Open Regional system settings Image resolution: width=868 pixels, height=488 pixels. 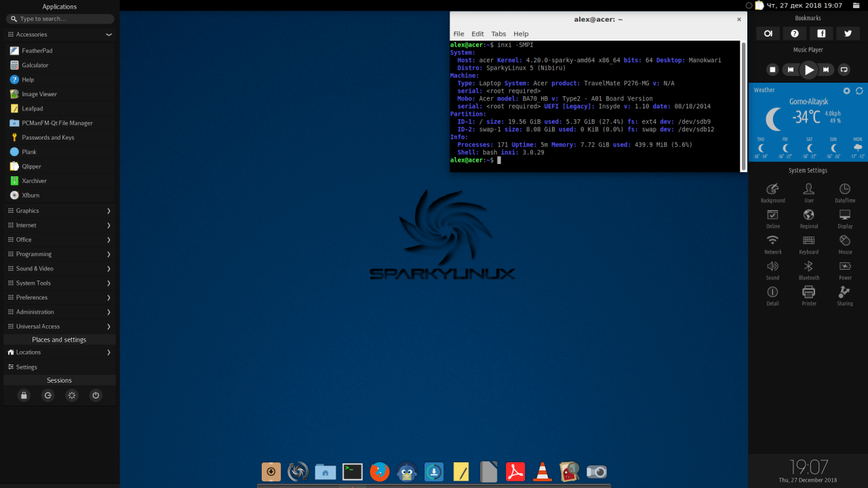pos(808,219)
